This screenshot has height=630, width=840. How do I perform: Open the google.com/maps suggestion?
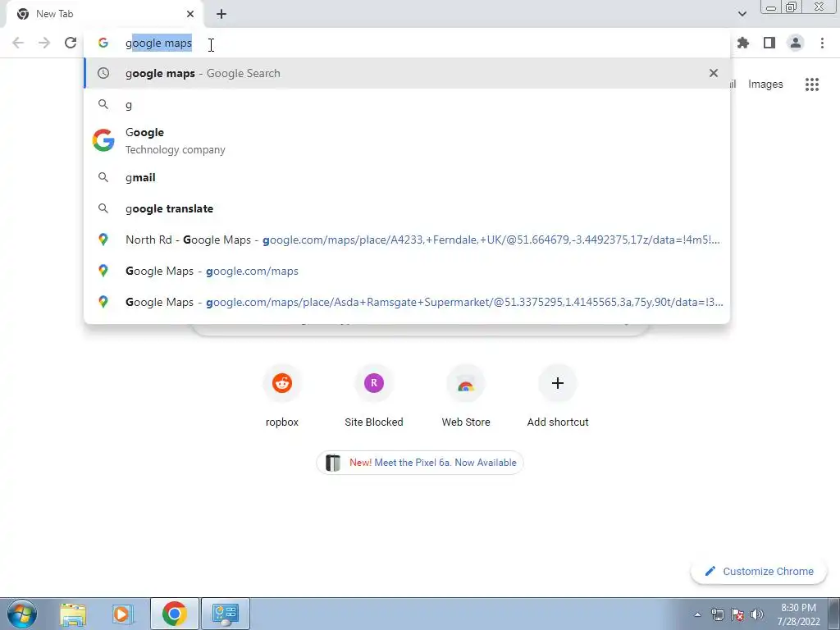click(407, 271)
